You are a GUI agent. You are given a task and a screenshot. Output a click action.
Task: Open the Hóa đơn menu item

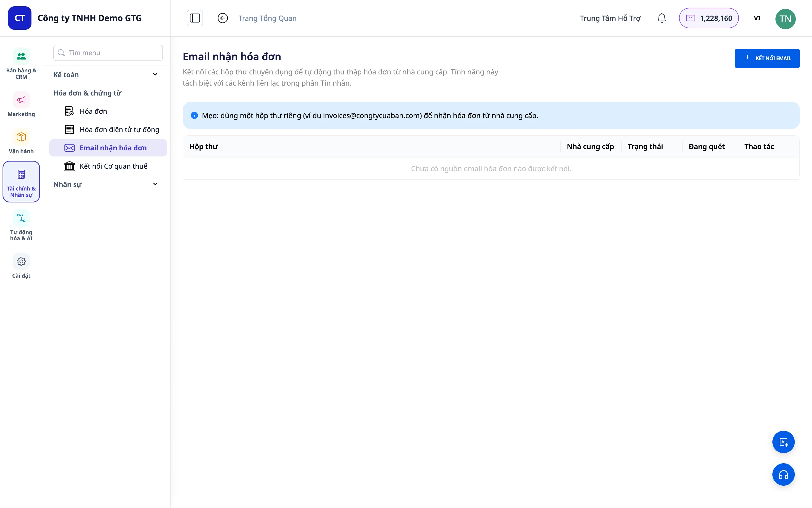click(x=108, y=111)
